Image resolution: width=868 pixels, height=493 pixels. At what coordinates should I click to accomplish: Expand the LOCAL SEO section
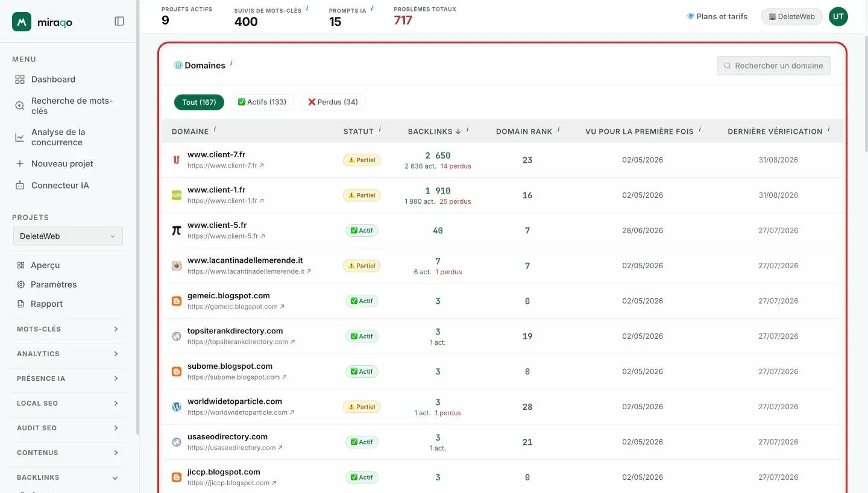(68, 403)
